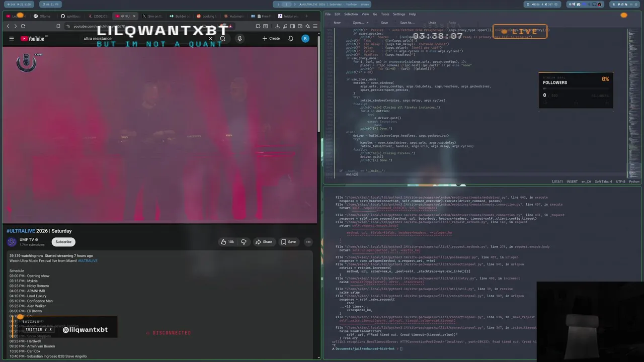Close the active ULTRALIVE YouTube tab
The width and height of the screenshot is (644, 362).
pos(134,16)
